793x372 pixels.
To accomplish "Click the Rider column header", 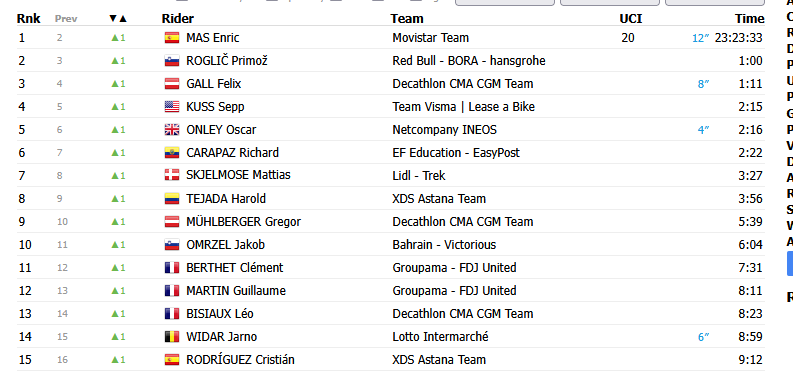I will [x=178, y=19].
